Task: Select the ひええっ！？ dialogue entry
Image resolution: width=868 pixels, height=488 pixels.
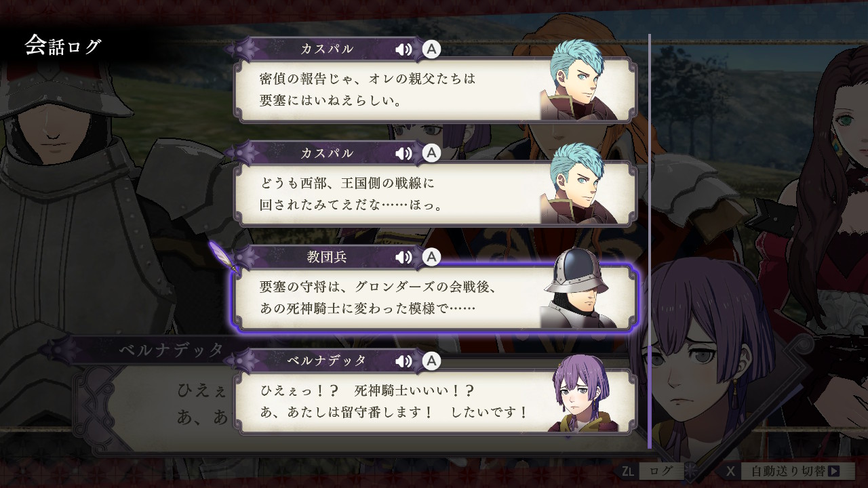Action: click(435, 401)
